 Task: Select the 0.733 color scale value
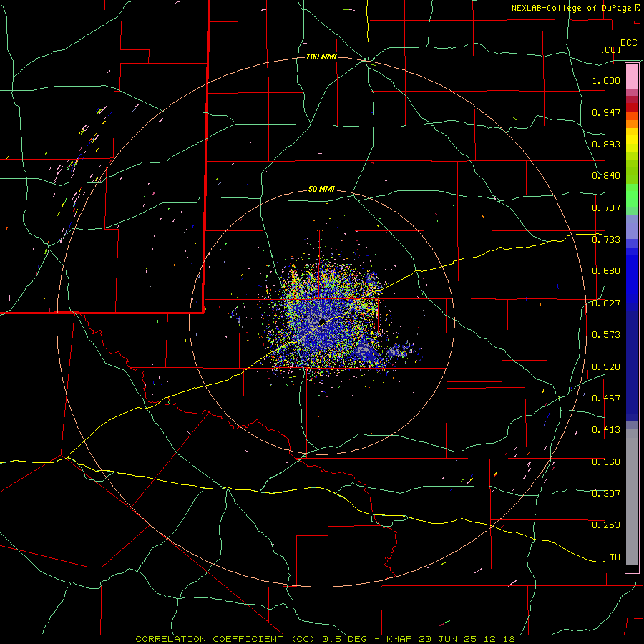606,240
